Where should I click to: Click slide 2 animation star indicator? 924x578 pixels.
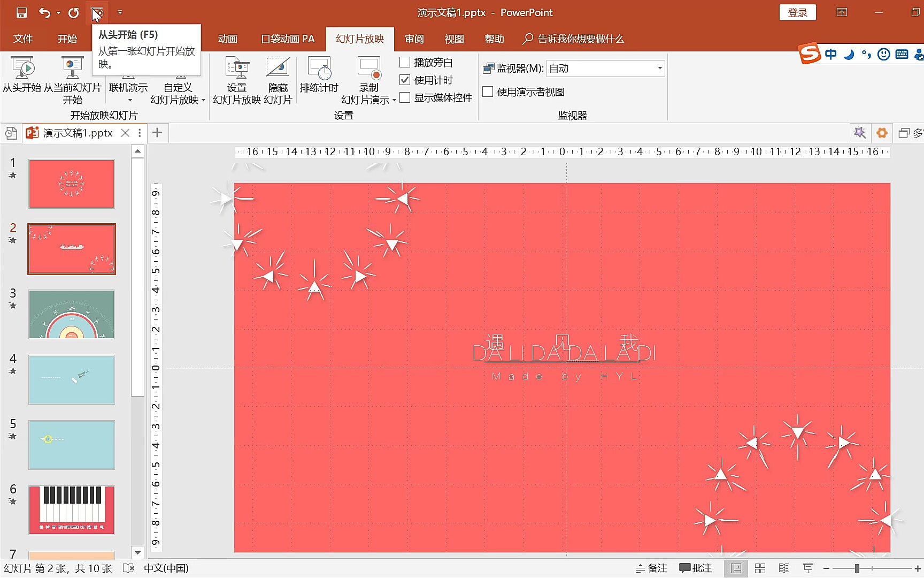point(12,240)
